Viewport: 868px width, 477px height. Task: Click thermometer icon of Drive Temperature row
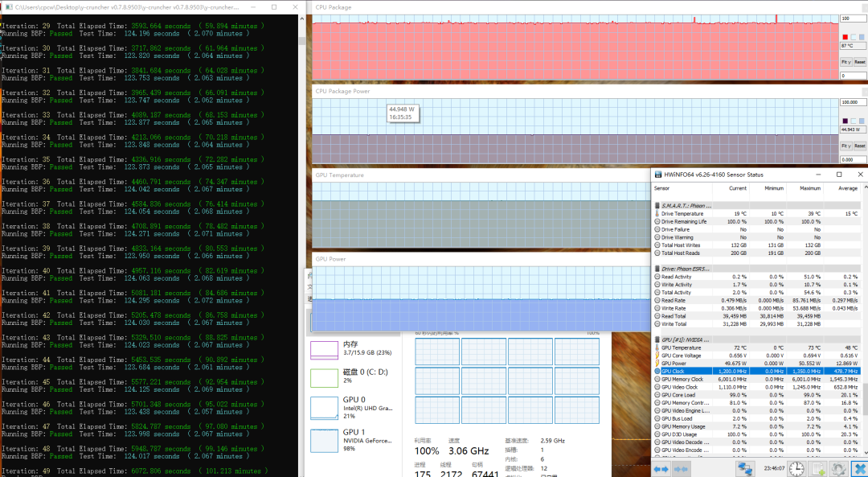click(x=657, y=214)
